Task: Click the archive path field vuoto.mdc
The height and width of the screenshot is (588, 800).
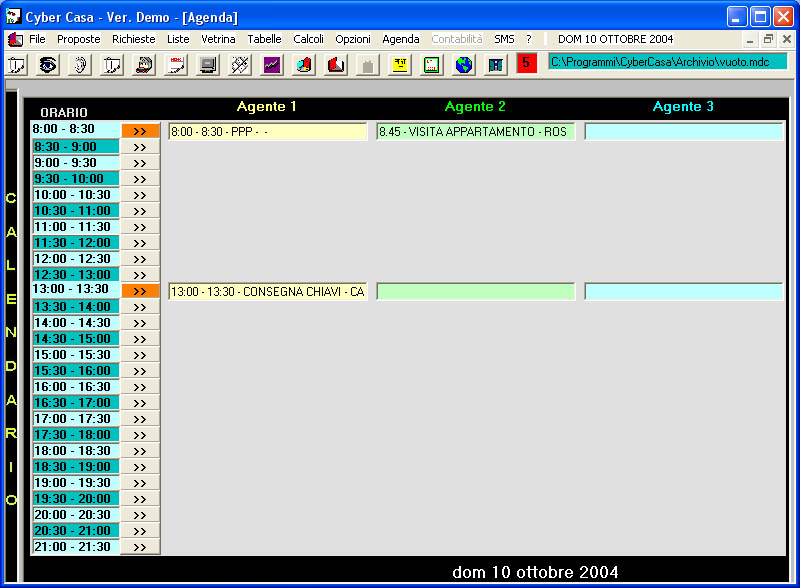Action: click(667, 62)
